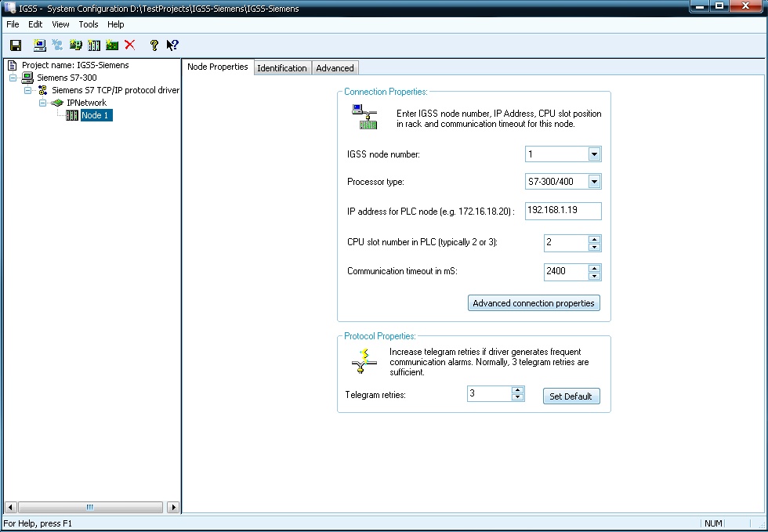The width and height of the screenshot is (768, 532).
Task: Click the Save floppy disk toolbar icon
Action: tap(16, 45)
